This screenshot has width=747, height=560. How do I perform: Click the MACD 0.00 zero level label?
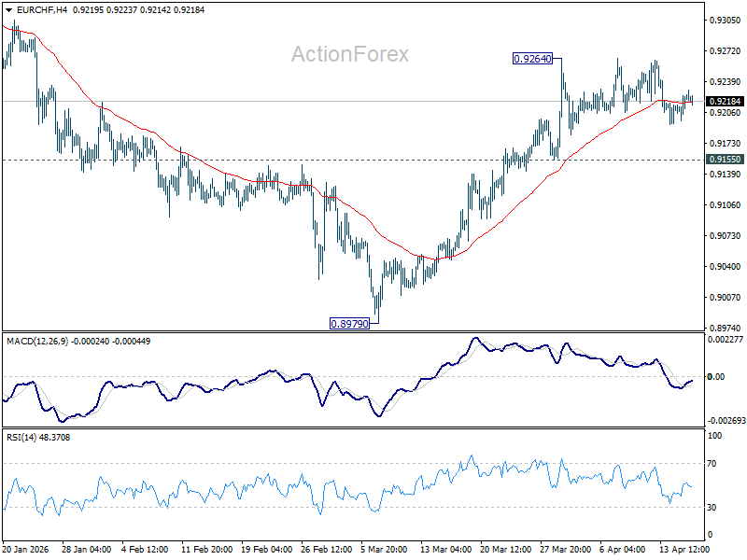[716, 377]
